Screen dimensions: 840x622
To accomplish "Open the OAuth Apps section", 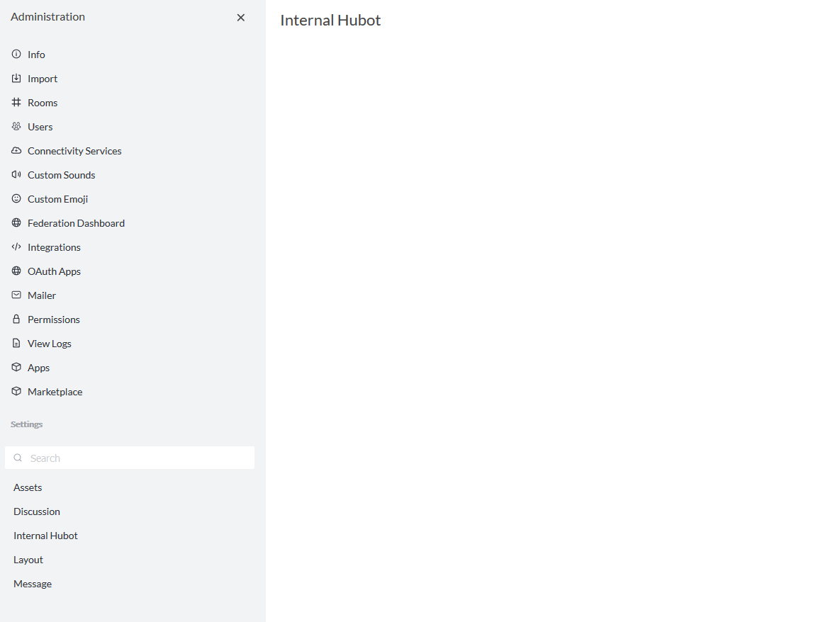I will [x=55, y=271].
